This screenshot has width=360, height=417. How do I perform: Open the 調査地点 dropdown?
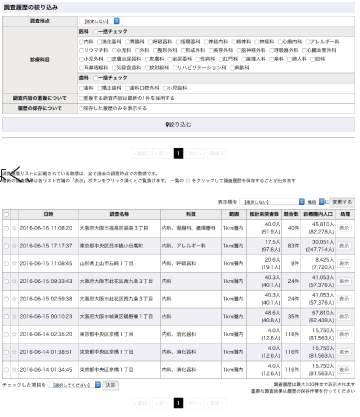[x=100, y=21]
